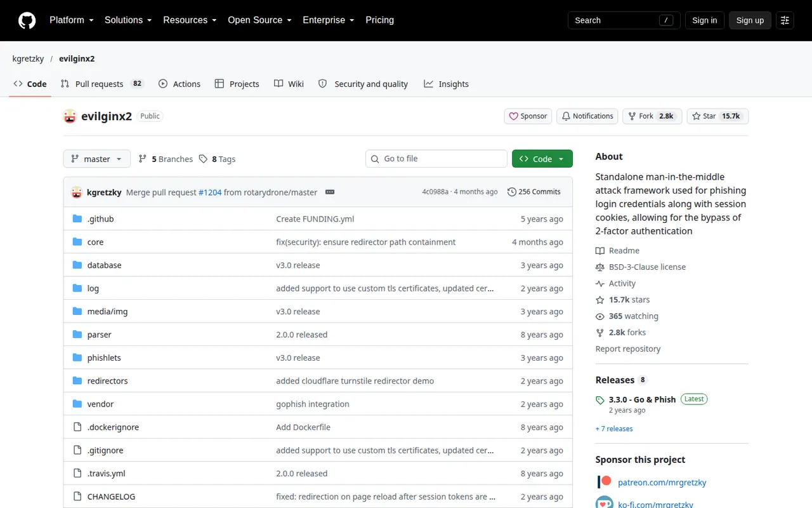
Task: Open kgretzky owner breadcrumb link
Action: (28, 58)
